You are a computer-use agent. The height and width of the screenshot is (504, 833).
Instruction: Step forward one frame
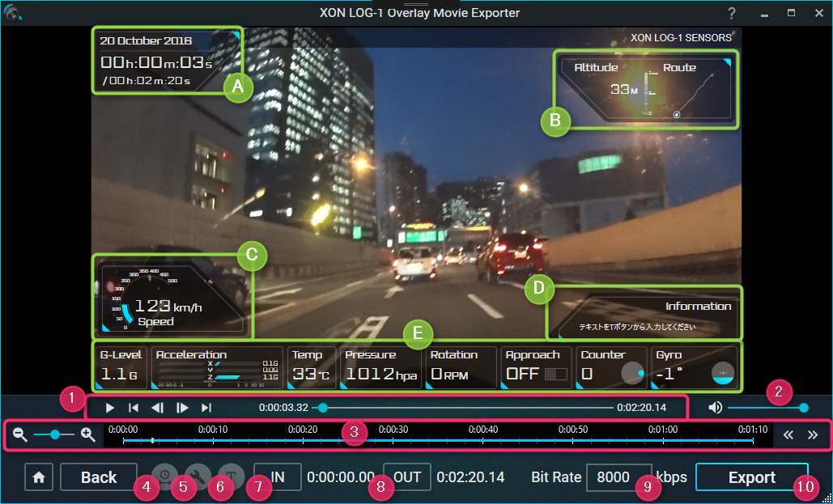(x=182, y=408)
